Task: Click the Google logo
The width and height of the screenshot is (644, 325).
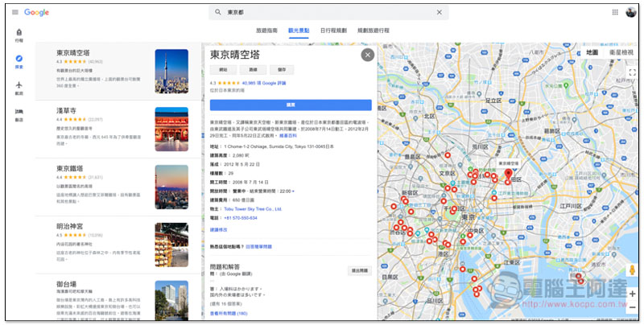Action: (x=36, y=12)
